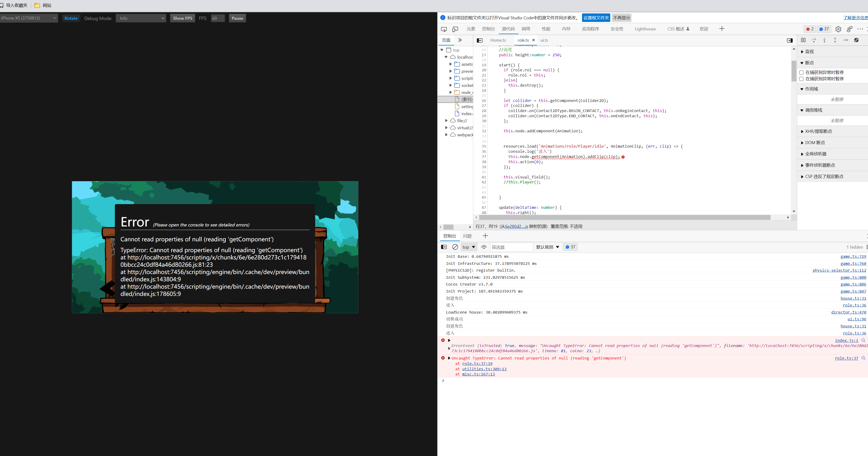Toggle device emulation icon in DevTools
This screenshot has width=868, height=456.
455,29
